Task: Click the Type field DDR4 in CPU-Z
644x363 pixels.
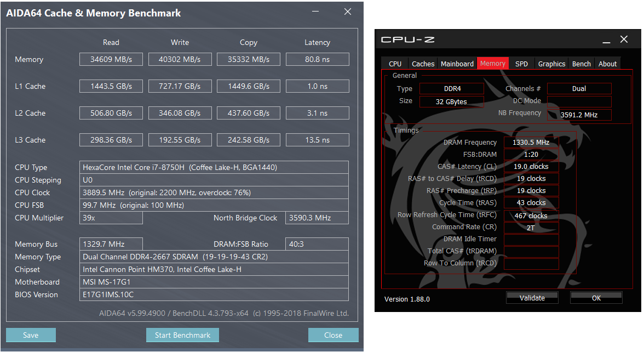Action: (x=452, y=89)
